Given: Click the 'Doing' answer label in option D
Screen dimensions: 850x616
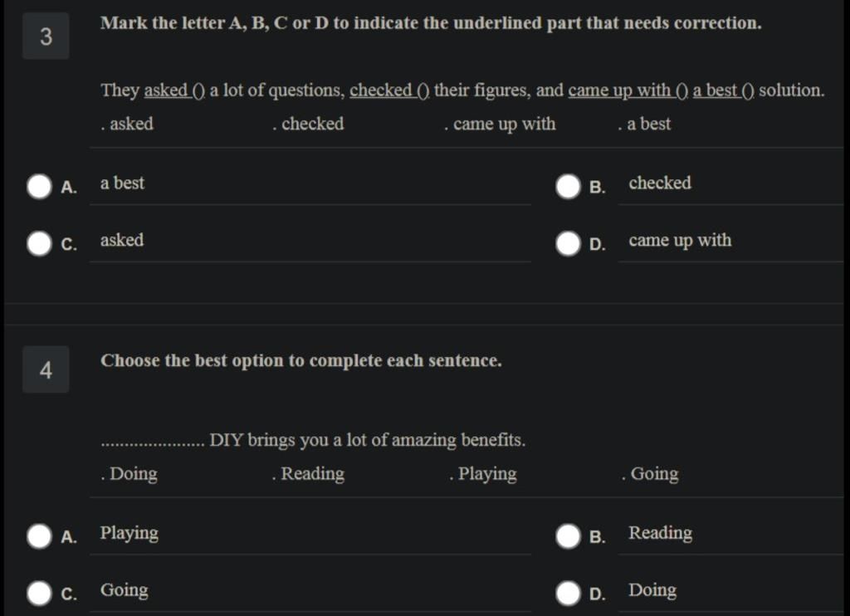Looking at the screenshot, I should (x=652, y=590).
